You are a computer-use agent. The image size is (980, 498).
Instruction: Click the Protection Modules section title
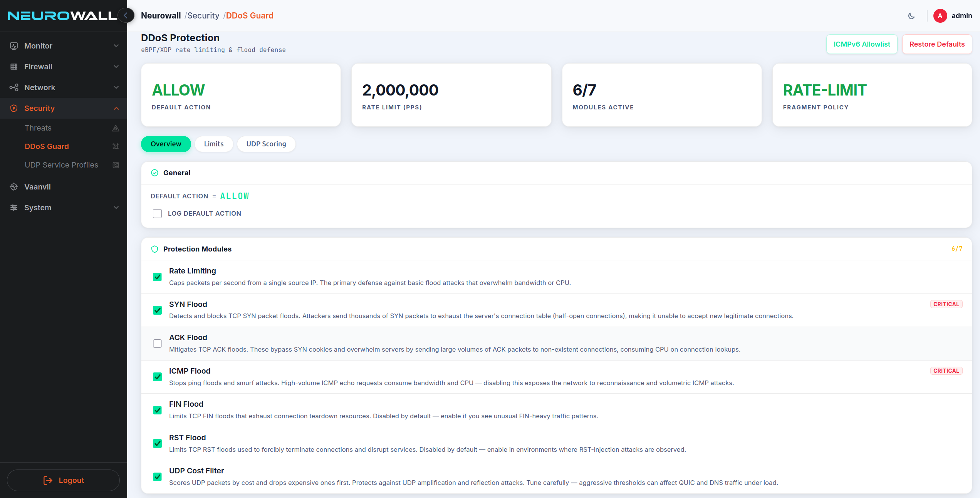[x=197, y=249]
